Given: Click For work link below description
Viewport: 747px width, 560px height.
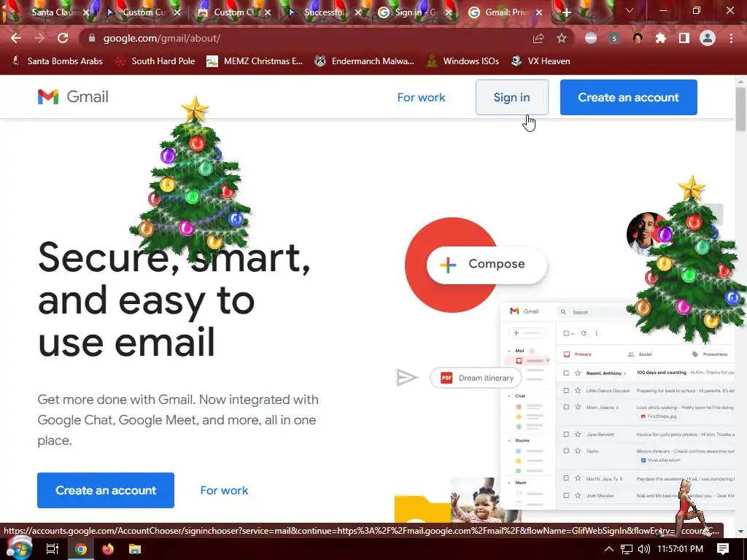Looking at the screenshot, I should coord(224,491).
